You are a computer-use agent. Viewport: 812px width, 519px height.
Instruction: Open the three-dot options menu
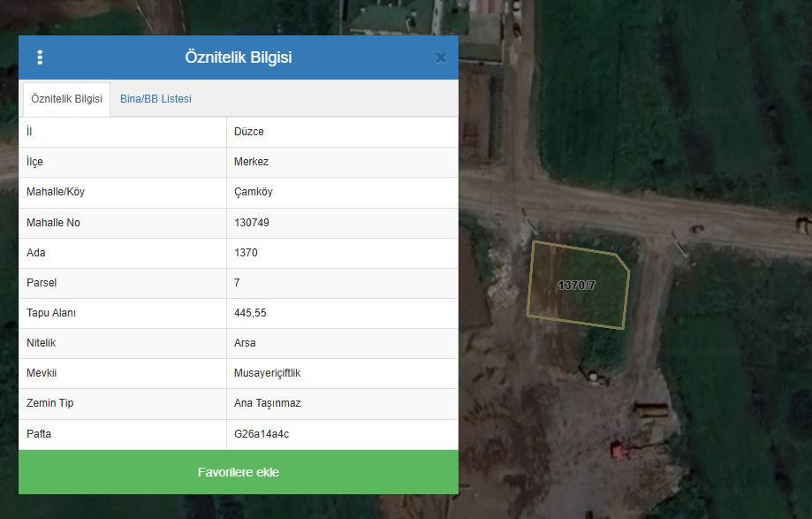40,57
